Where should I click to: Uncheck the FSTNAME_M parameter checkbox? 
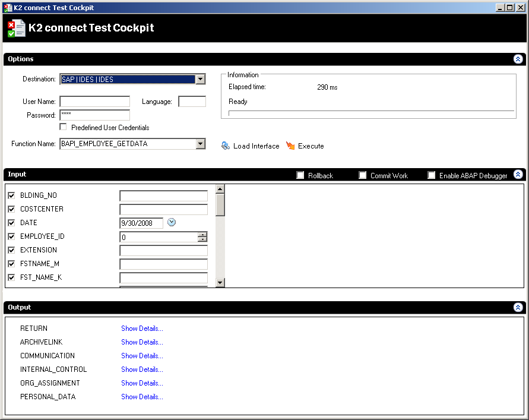[11, 264]
